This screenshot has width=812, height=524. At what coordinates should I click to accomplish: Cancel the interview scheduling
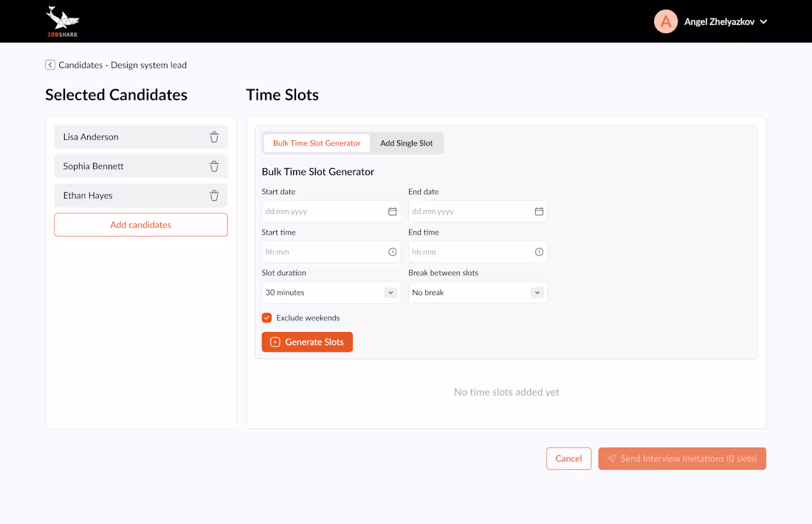(568, 459)
